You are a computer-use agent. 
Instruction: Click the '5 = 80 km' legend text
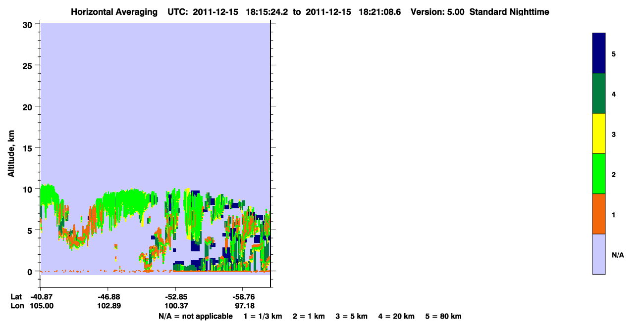(443, 316)
